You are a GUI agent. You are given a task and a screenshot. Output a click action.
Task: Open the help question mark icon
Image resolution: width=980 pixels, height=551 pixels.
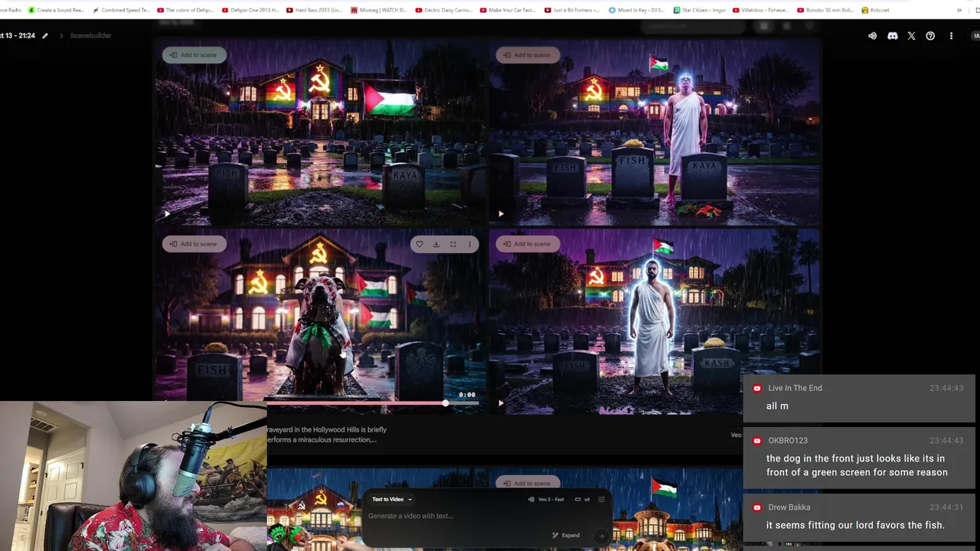click(x=930, y=36)
